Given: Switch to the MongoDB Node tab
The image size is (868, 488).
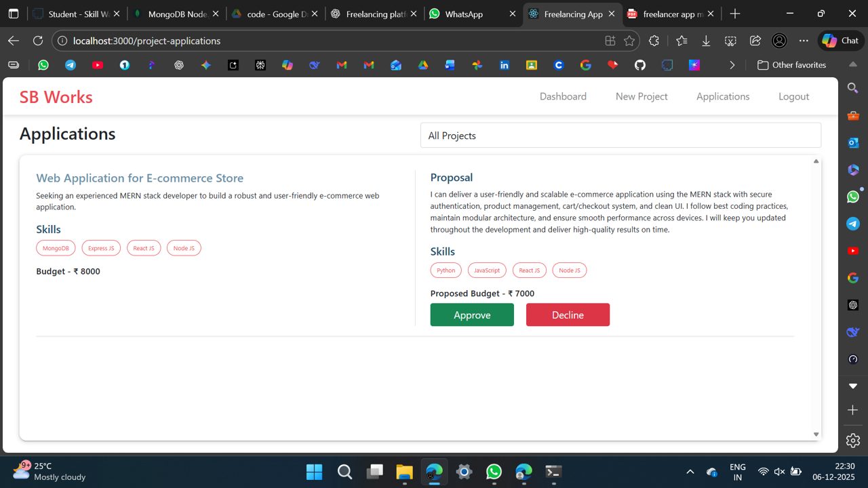Looking at the screenshot, I should pos(176,14).
